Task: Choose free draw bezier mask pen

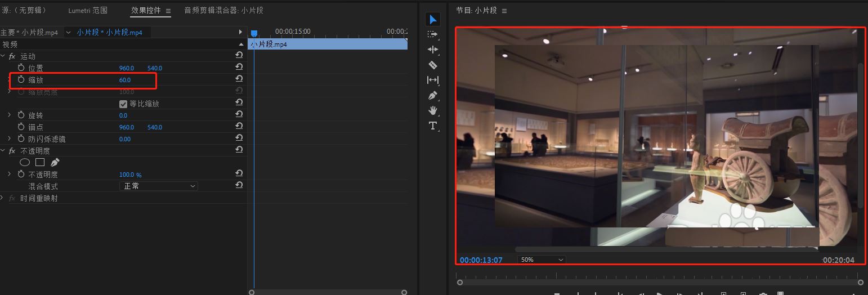Action: tap(55, 163)
